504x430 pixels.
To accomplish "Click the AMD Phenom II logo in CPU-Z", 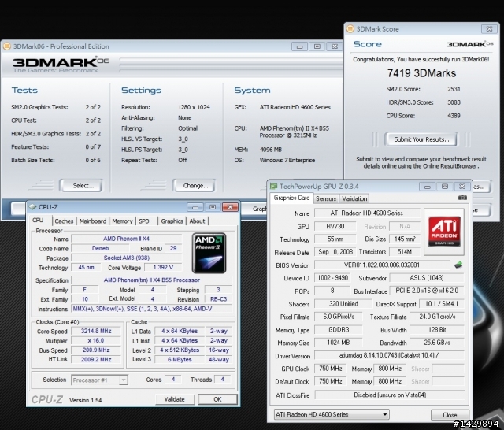I will [209, 253].
